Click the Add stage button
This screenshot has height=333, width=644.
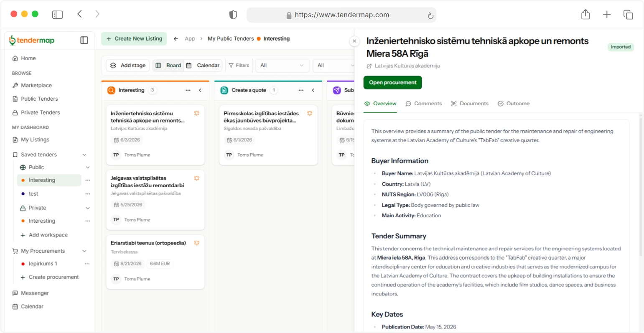coord(128,66)
